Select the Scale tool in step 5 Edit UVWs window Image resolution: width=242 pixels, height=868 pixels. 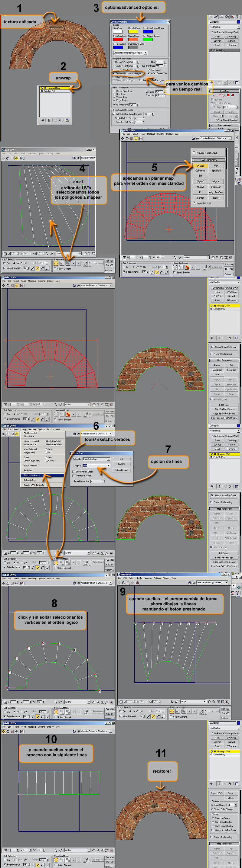(x=132, y=139)
